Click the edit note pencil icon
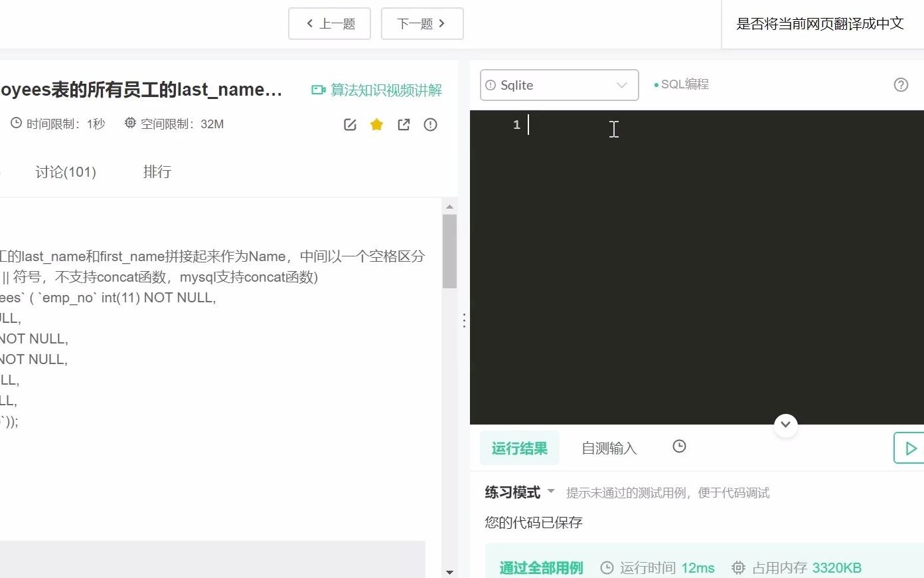 (x=350, y=124)
